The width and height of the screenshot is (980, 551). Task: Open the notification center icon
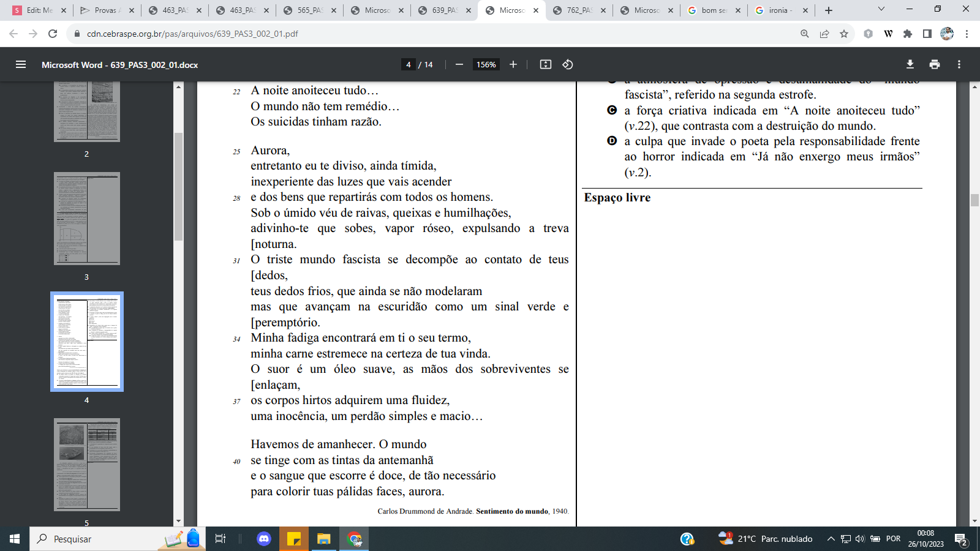pyautogui.click(x=961, y=539)
